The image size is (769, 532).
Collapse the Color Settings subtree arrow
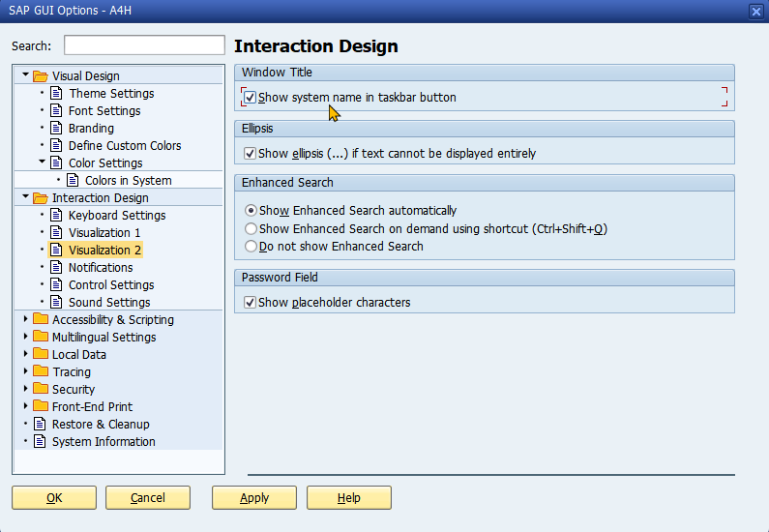[42, 162]
